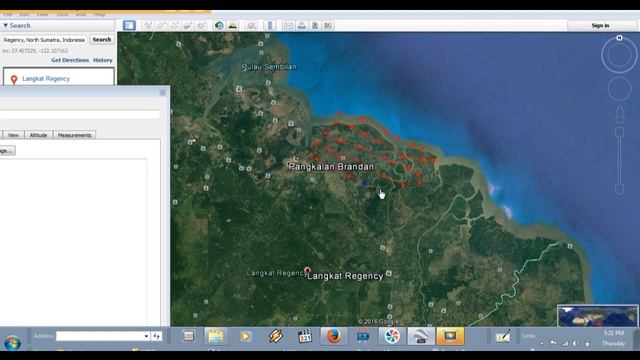Click the overview map thumbnail

point(597,316)
